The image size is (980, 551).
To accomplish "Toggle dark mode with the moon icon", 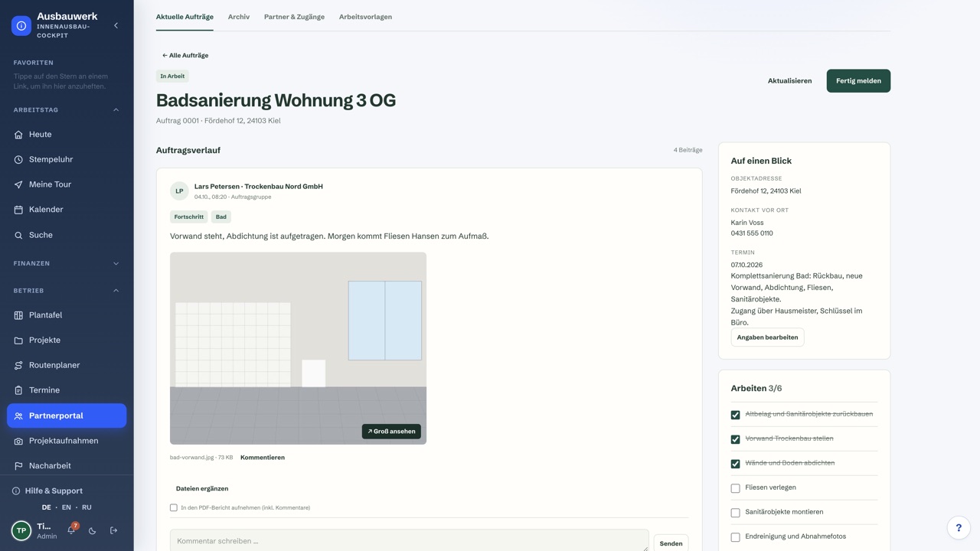I will click(x=92, y=530).
